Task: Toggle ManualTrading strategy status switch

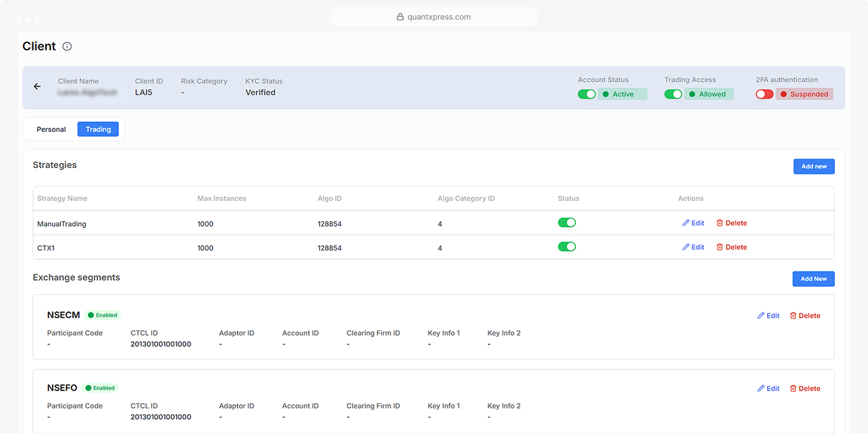Action: 567,222
